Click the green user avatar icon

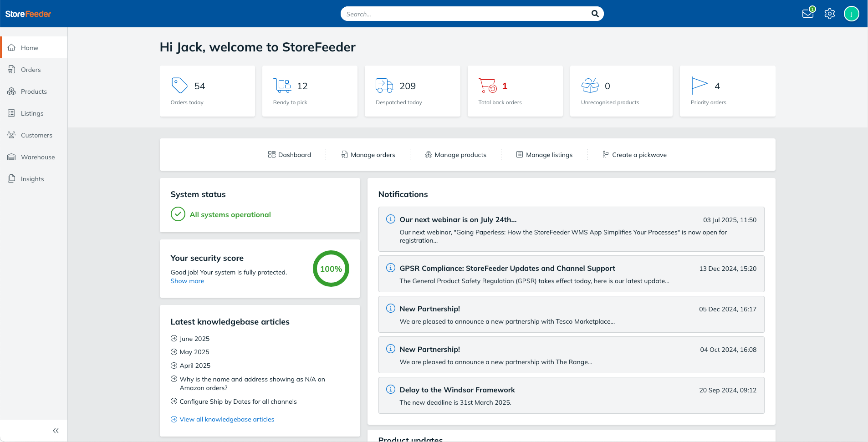(x=851, y=14)
